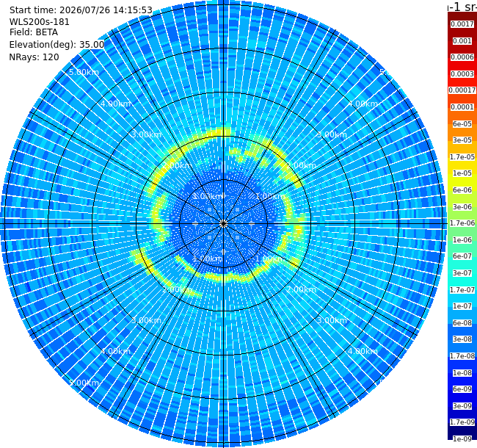
Task: Click the 1.7e-08 blue colorbar label
Action: [462, 355]
